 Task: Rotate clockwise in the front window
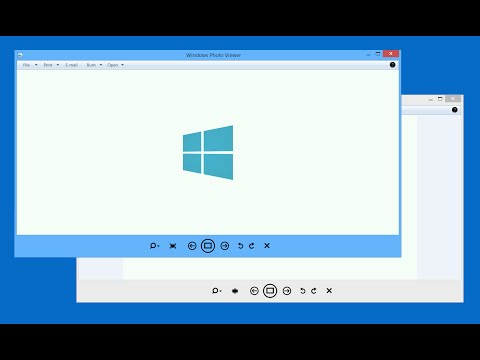[x=252, y=246]
